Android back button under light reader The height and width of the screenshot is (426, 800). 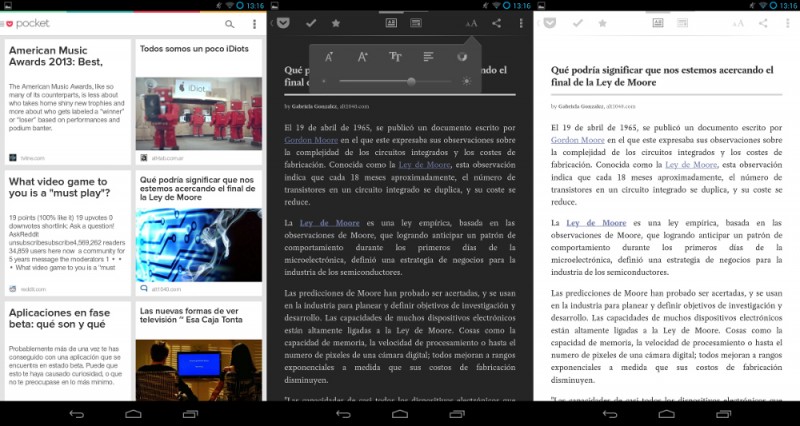pyautogui.click(x=610, y=414)
